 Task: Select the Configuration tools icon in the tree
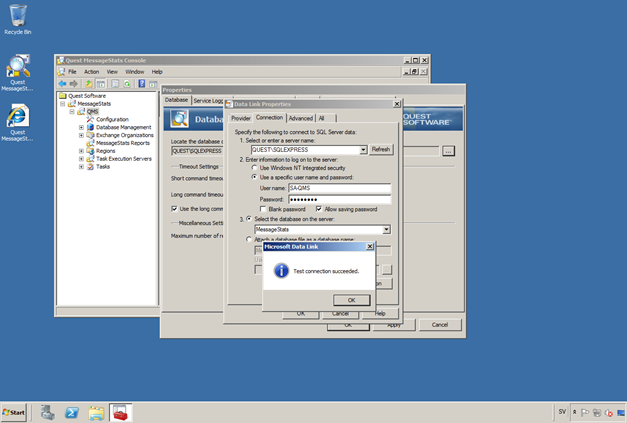coord(90,119)
